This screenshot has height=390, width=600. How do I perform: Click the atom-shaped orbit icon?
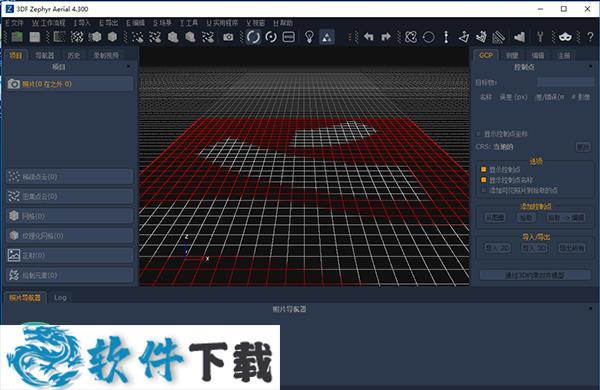click(411, 37)
